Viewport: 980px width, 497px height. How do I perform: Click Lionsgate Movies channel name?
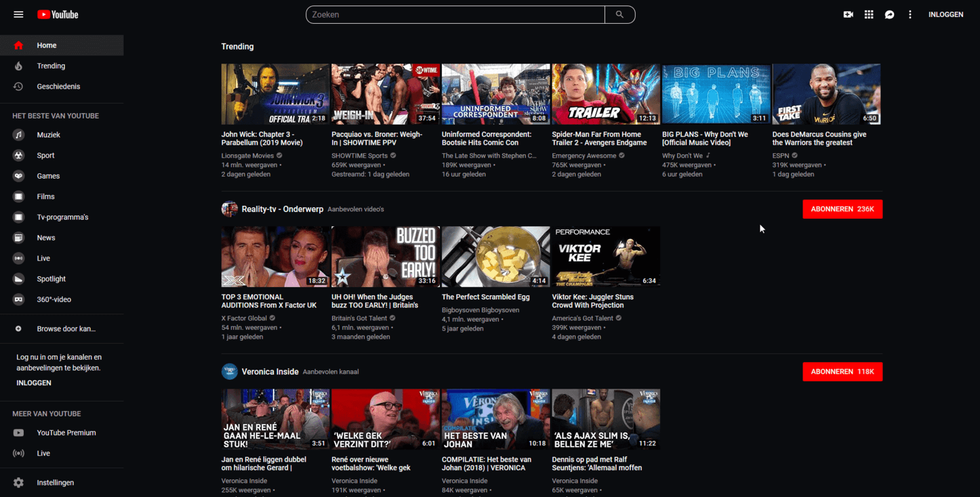click(247, 156)
